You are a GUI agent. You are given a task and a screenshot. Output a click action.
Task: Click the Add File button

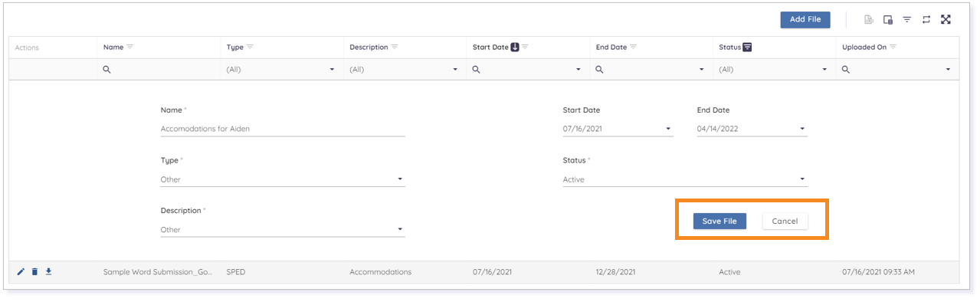(x=805, y=19)
